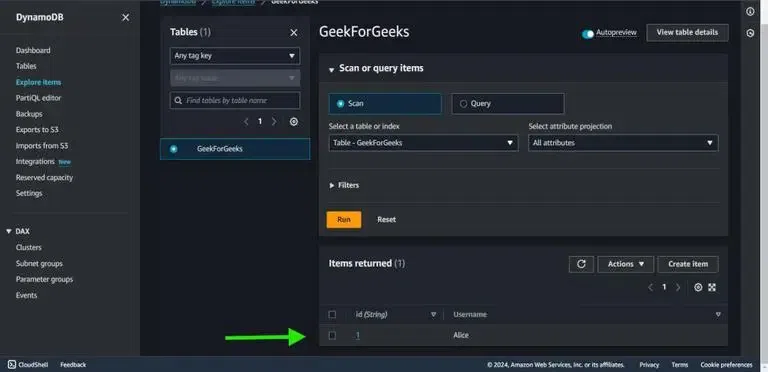Close the DynamoDB navigation panel
Screen dimensions: 768x372
[125, 18]
